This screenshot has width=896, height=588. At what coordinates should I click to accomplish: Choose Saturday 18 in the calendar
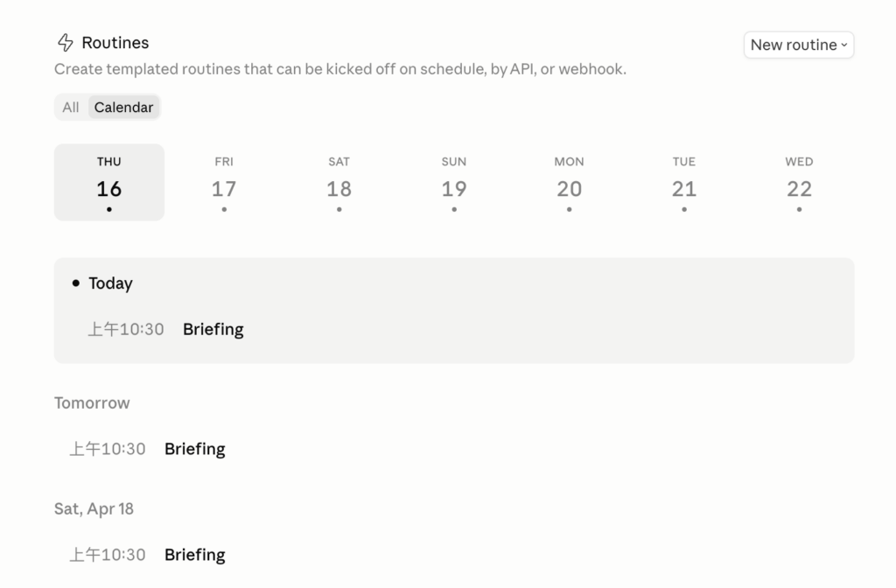tap(339, 182)
